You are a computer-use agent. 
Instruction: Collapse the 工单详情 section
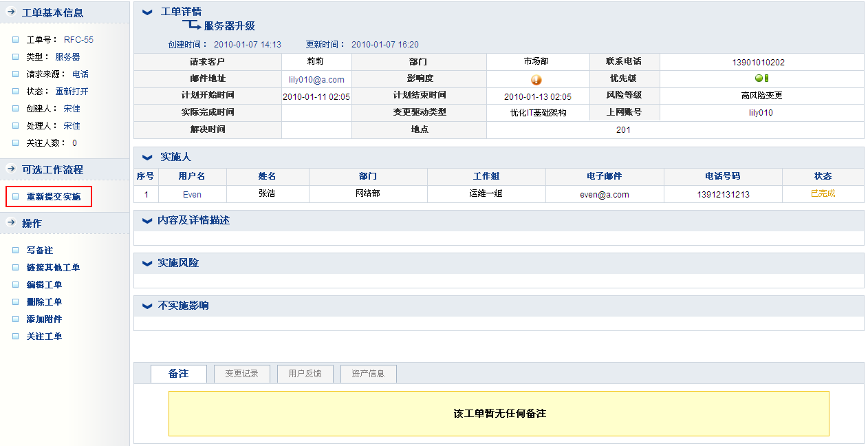coord(147,12)
